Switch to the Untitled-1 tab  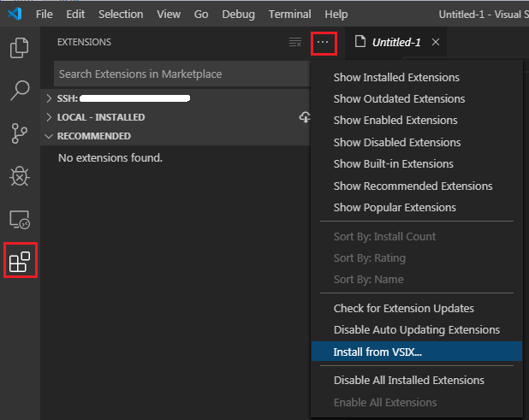pos(396,42)
